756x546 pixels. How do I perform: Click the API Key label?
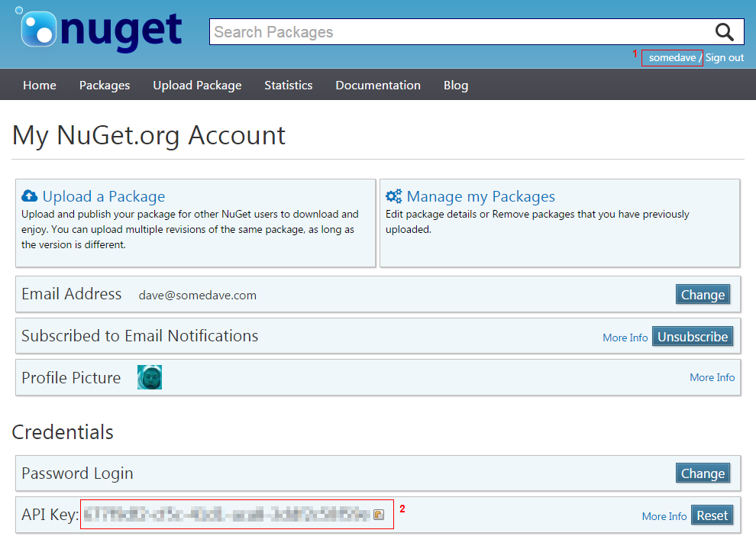[50, 515]
